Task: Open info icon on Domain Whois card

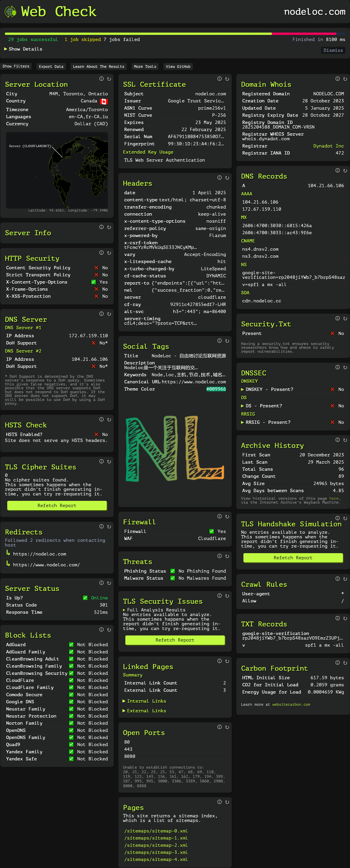Action: click(x=337, y=79)
